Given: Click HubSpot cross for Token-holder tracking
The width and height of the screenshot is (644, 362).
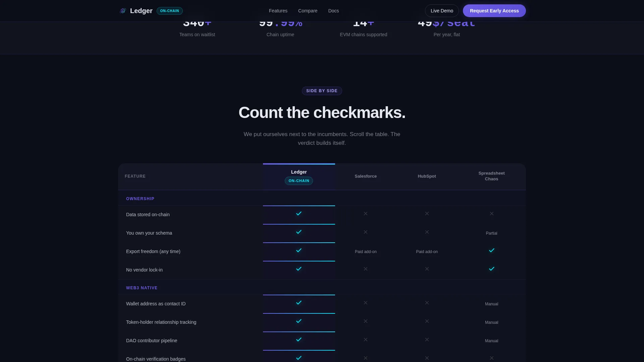Looking at the screenshot, I should (427, 321).
